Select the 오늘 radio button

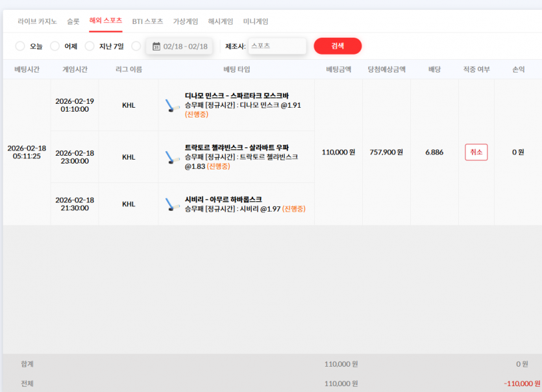click(20, 46)
